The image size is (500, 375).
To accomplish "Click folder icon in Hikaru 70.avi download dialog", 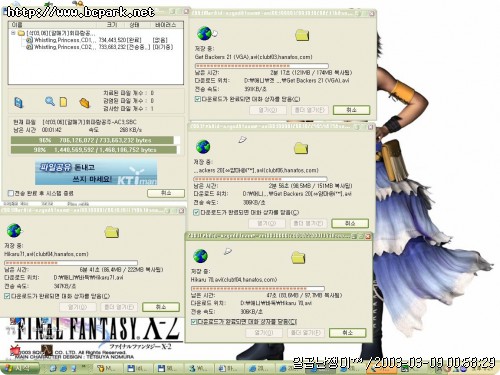I will click(x=298, y=258).
